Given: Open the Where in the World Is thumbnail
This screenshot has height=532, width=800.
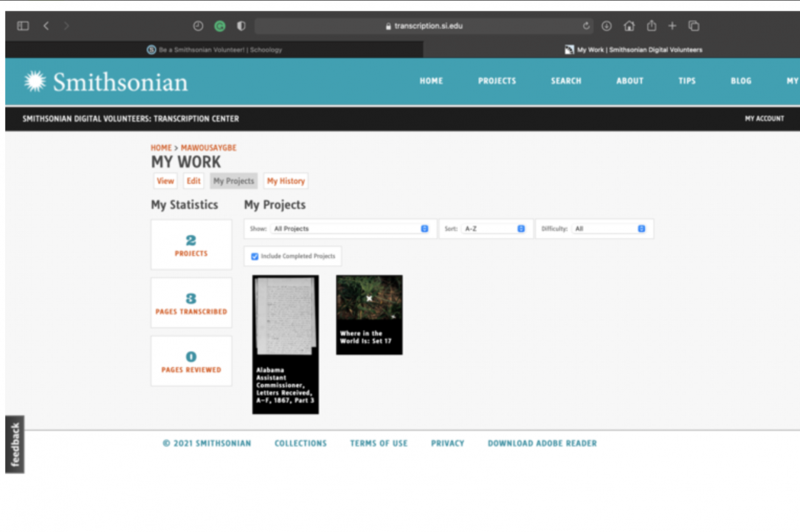Looking at the screenshot, I should coord(369,298).
